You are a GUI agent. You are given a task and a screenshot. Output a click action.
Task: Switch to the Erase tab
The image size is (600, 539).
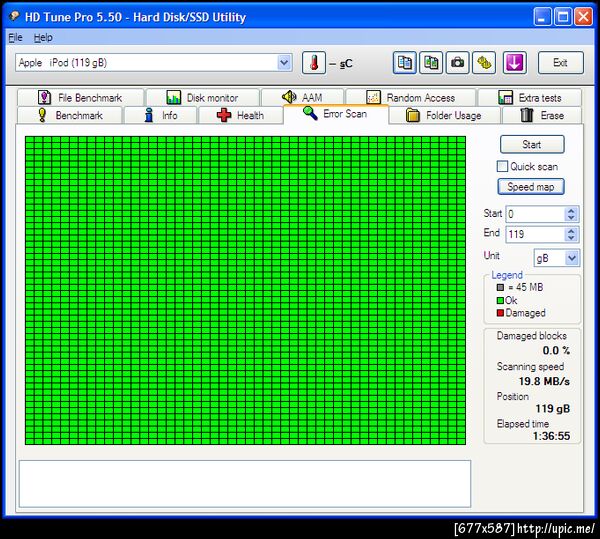click(x=542, y=115)
